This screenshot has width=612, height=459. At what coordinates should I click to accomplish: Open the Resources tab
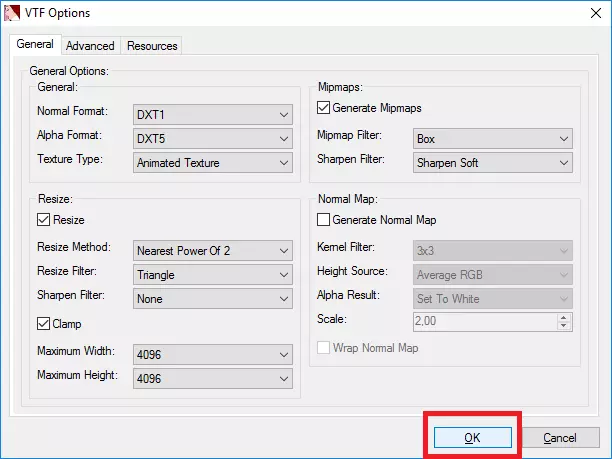(152, 46)
